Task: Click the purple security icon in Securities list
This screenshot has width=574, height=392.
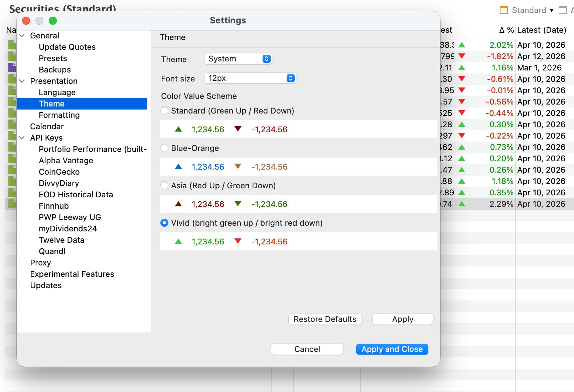Action: tap(12, 67)
